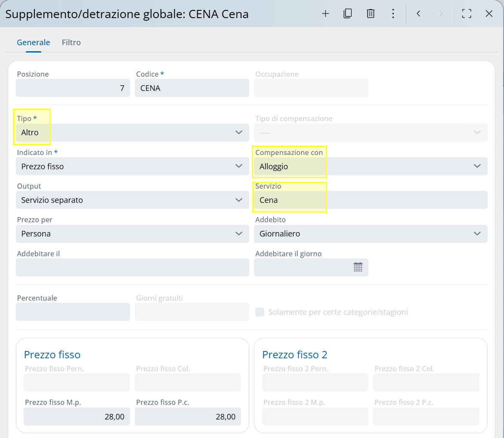Delete this supplement via the trash icon
The height and width of the screenshot is (438, 504).
[371, 13]
